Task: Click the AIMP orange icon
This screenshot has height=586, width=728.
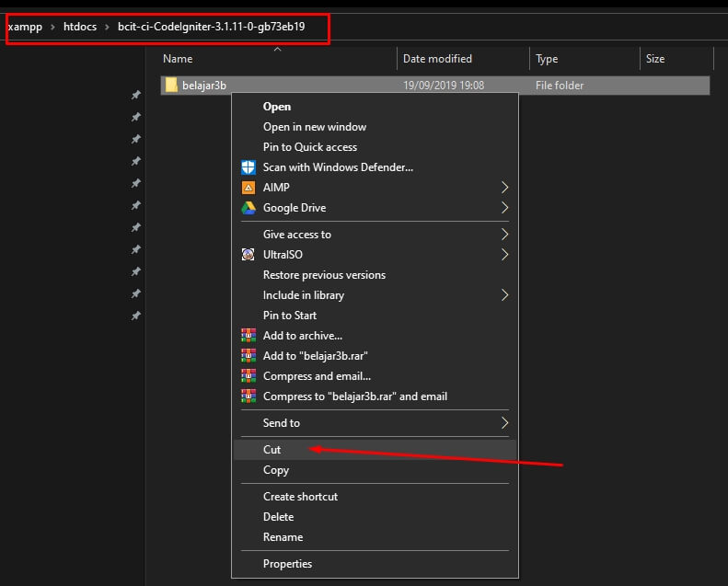Action: (248, 188)
